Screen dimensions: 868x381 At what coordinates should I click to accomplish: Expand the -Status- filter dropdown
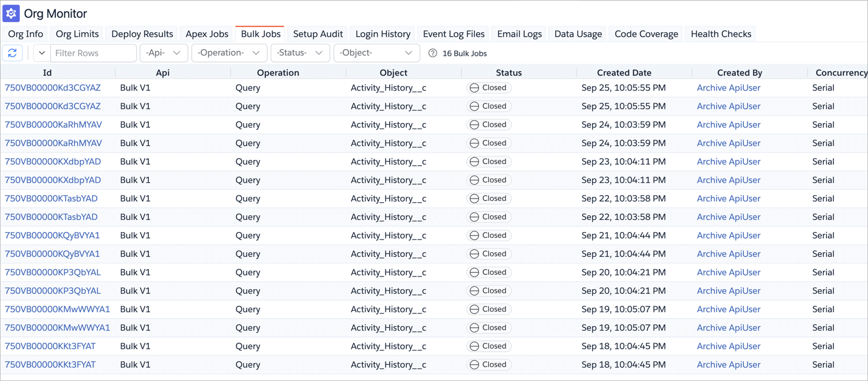point(300,53)
